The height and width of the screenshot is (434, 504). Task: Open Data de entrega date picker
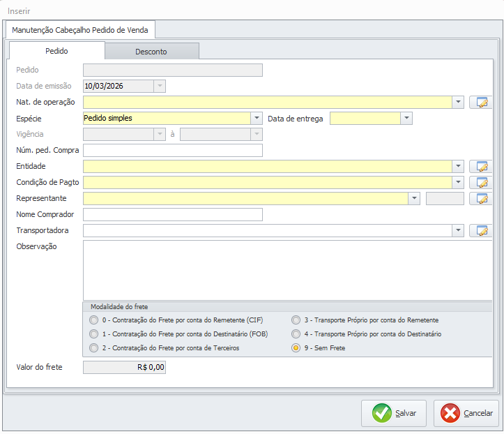click(x=407, y=119)
